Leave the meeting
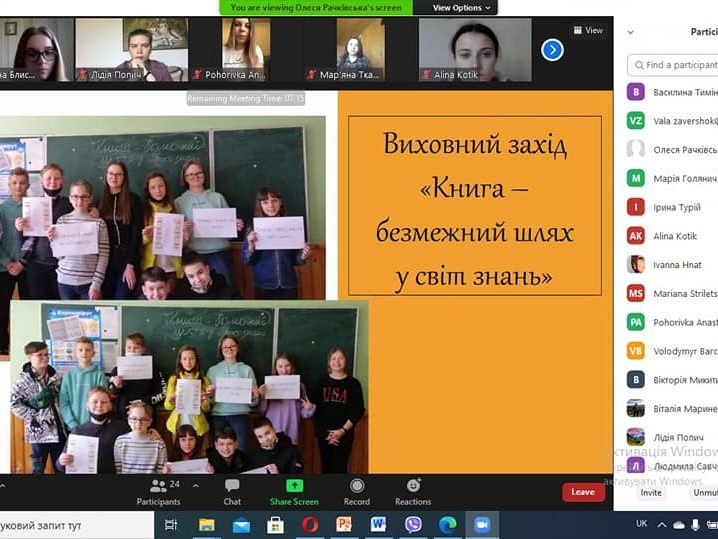This screenshot has width=718, height=539. (583, 492)
